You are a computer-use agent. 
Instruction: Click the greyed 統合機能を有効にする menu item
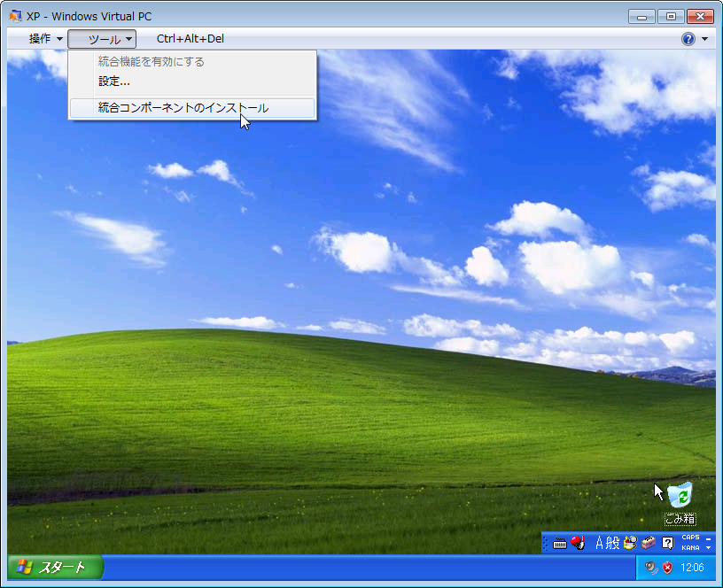[x=192, y=62]
